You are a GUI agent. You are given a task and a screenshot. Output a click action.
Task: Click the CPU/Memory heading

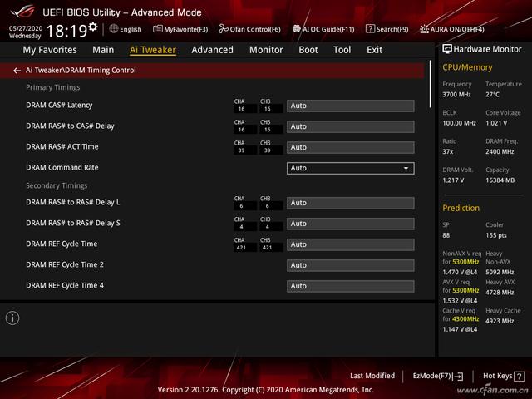[x=467, y=67]
